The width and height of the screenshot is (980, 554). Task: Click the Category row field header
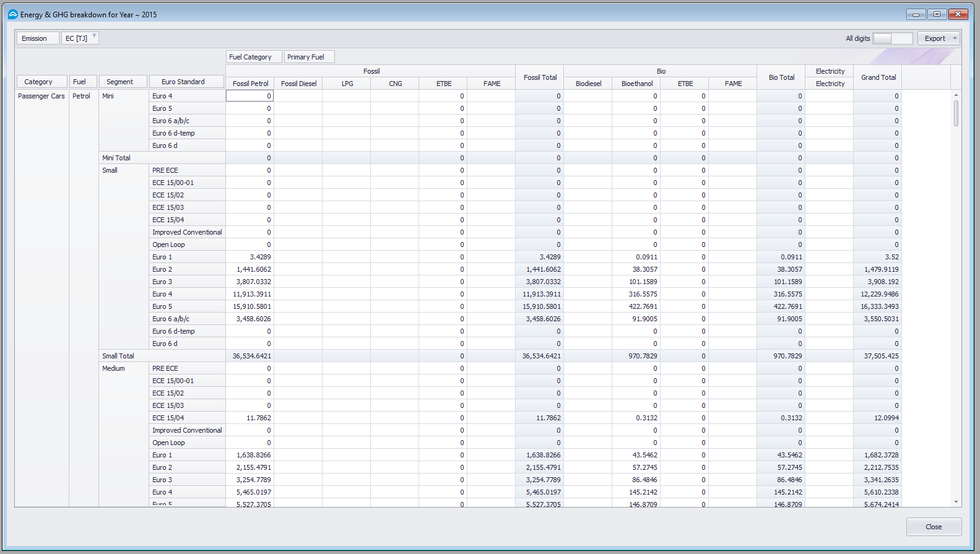41,82
